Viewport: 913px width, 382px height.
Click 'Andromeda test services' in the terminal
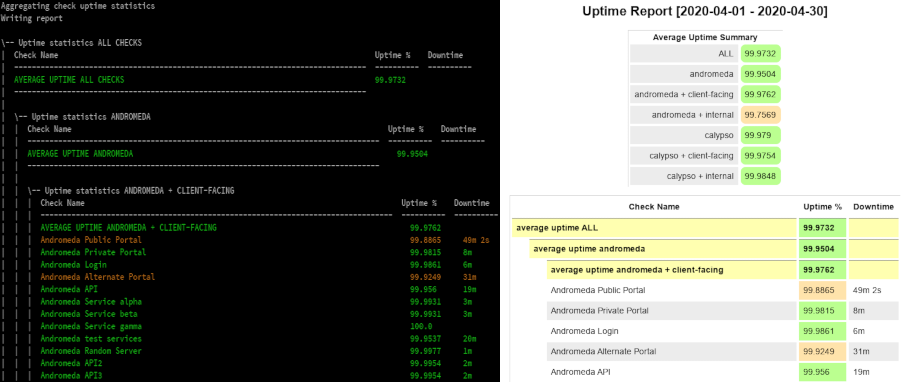point(91,339)
